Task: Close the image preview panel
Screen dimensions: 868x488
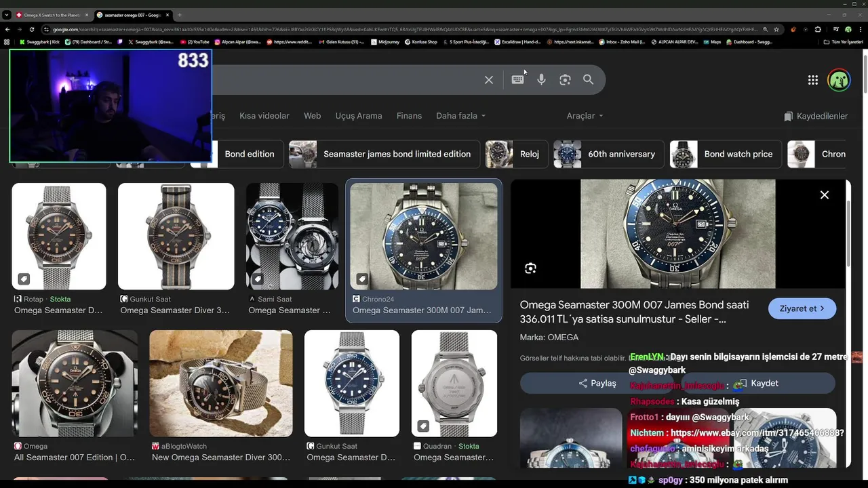Action: coord(824,195)
